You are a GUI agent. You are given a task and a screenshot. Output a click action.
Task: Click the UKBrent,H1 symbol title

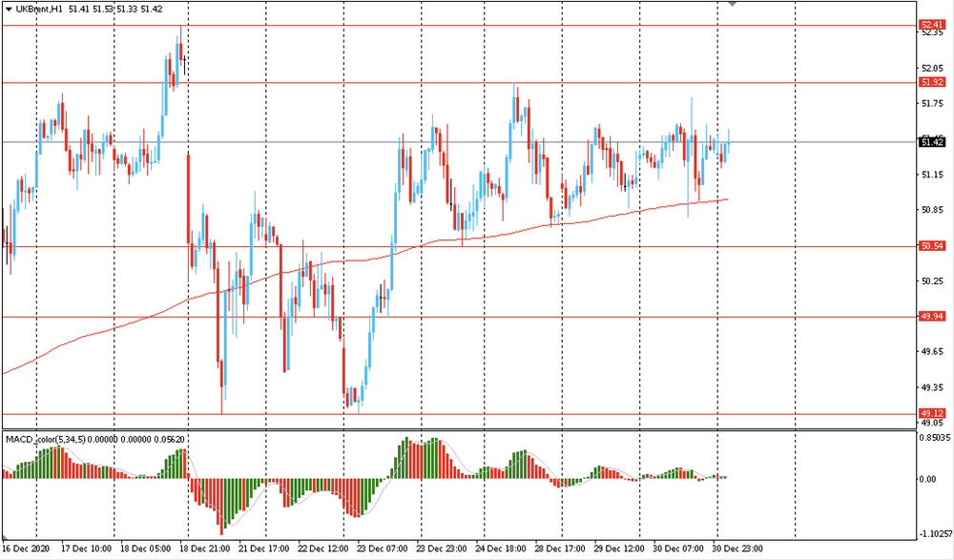coord(39,9)
